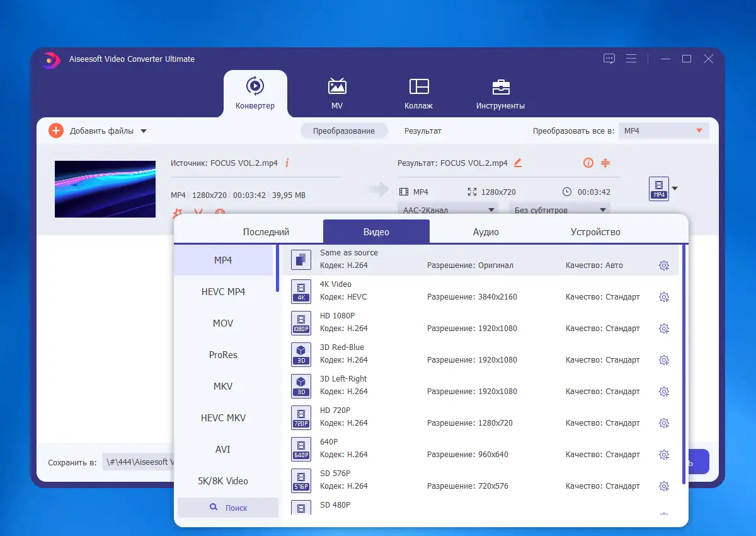Click the plus icon to add files
This screenshot has width=756, height=536.
pos(56,131)
